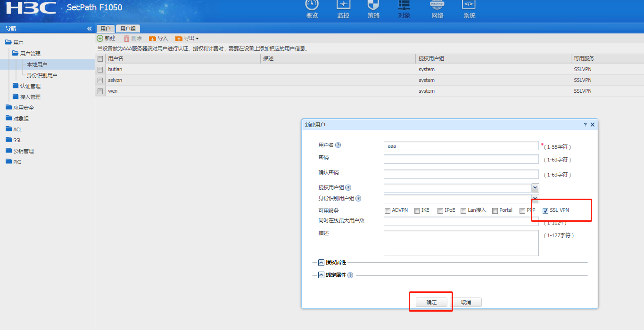Click the H3C logo
This screenshot has height=330, width=644.
(31, 8)
